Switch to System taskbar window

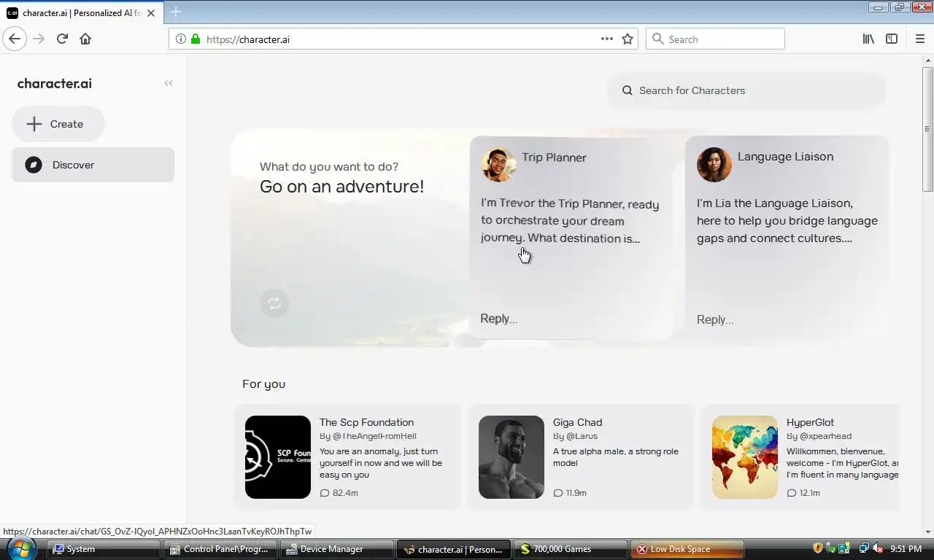pyautogui.click(x=104, y=549)
